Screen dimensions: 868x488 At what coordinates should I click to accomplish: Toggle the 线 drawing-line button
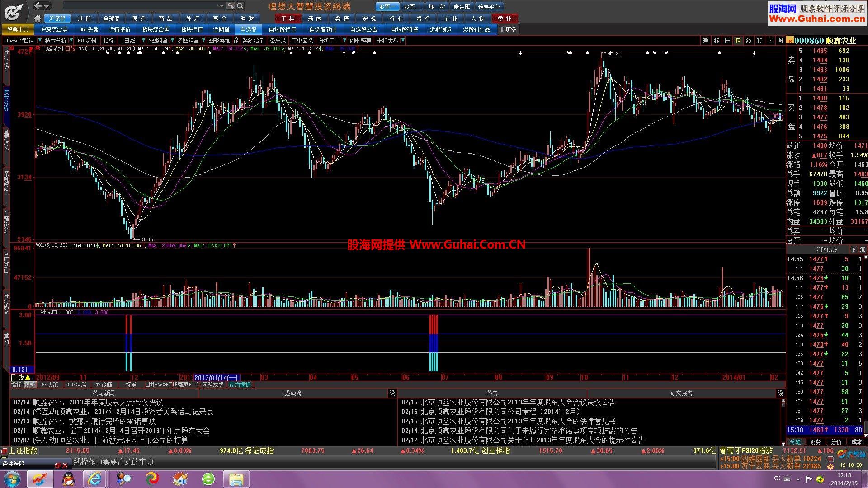point(749,41)
